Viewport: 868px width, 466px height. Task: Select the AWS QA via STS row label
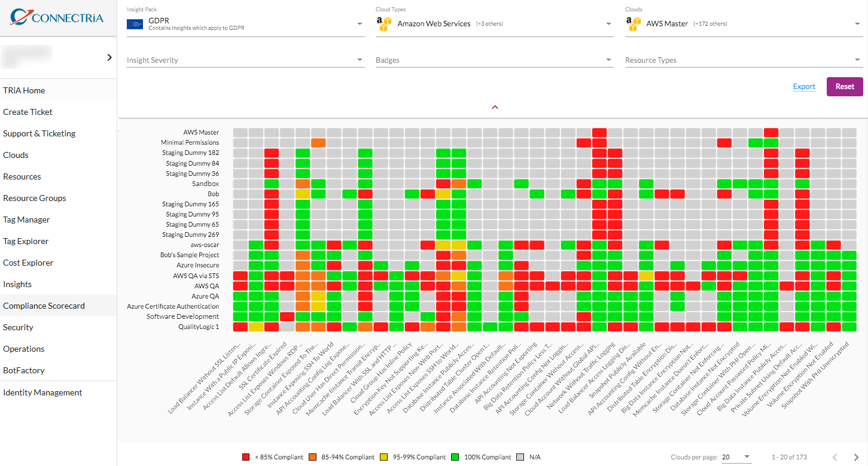(x=196, y=276)
